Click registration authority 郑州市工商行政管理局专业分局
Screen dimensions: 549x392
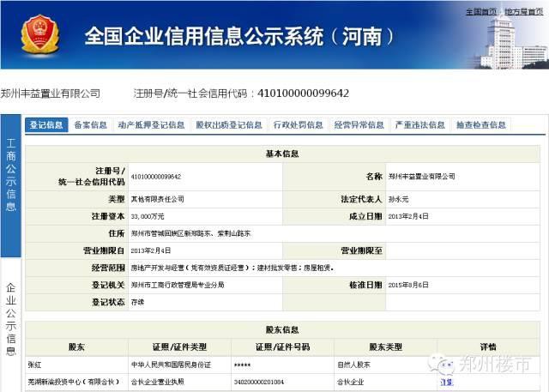point(178,285)
